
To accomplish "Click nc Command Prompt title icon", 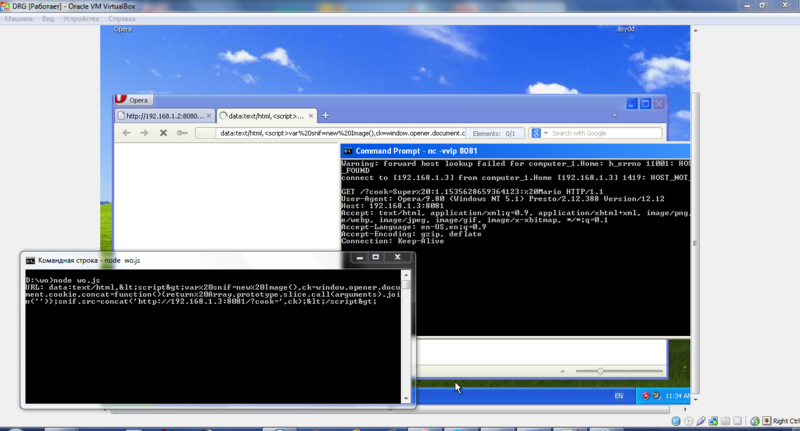I will tap(347, 151).
